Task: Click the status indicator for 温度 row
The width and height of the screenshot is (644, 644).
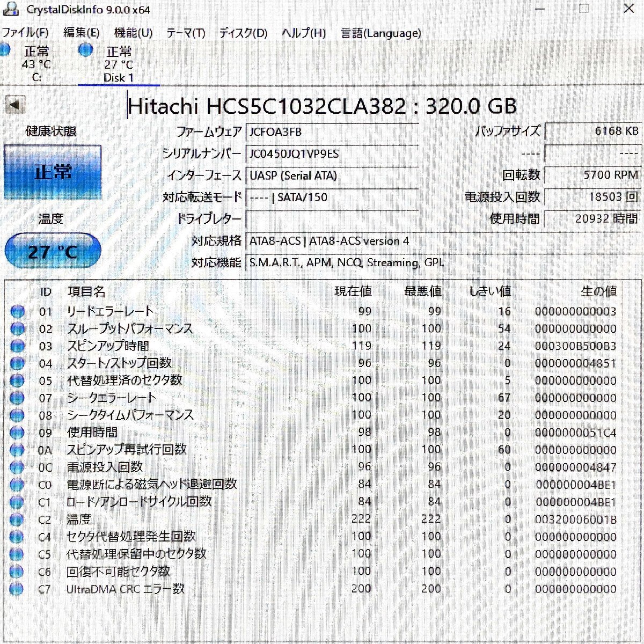Action: pos(17,519)
